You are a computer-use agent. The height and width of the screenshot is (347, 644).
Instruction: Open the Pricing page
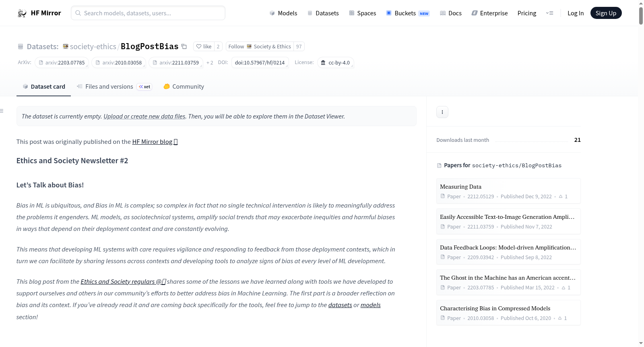(527, 13)
